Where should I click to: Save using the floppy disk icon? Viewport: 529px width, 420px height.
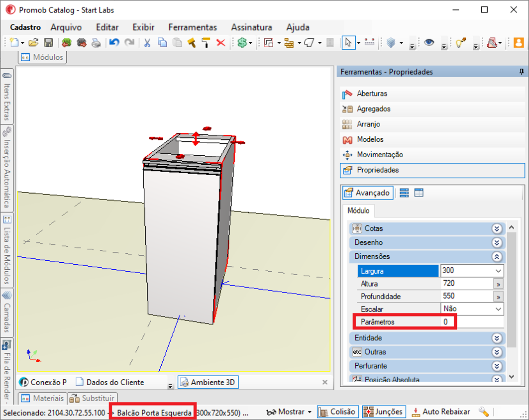(49, 42)
